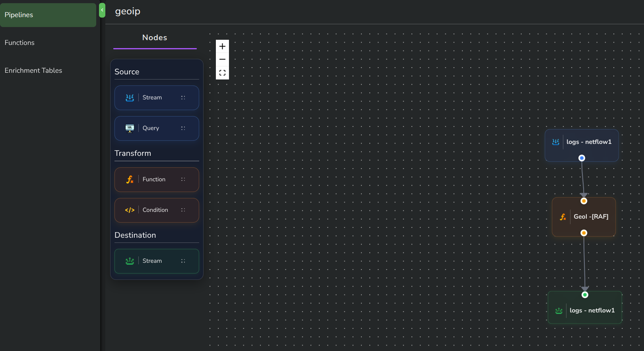Click the Source section heading
The height and width of the screenshot is (351, 644).
click(127, 72)
